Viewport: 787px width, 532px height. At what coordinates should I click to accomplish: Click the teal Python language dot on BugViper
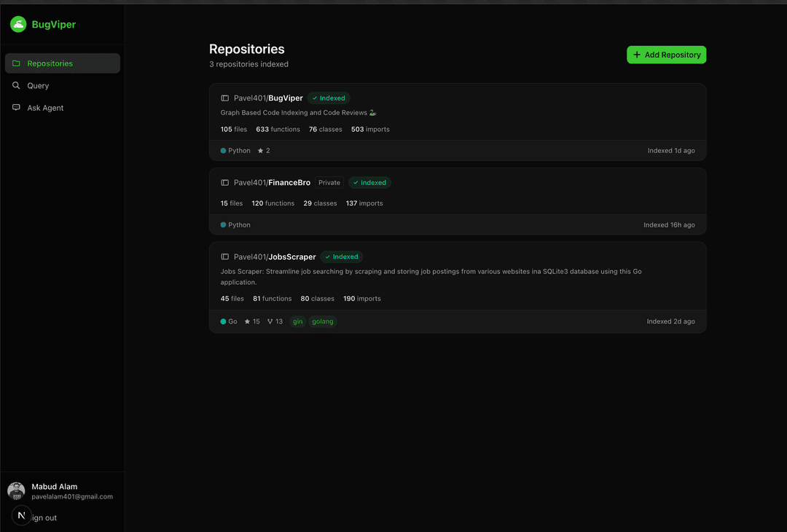coord(222,150)
